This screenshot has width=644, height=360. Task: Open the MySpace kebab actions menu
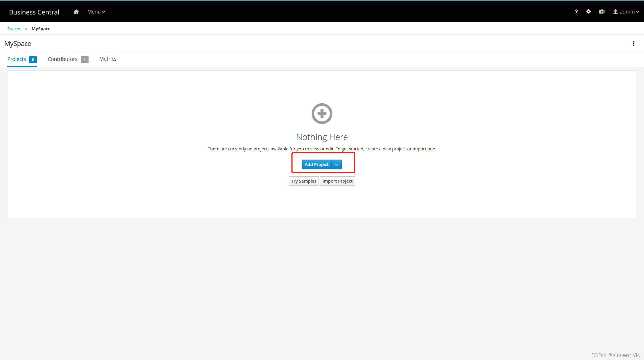pyautogui.click(x=634, y=43)
